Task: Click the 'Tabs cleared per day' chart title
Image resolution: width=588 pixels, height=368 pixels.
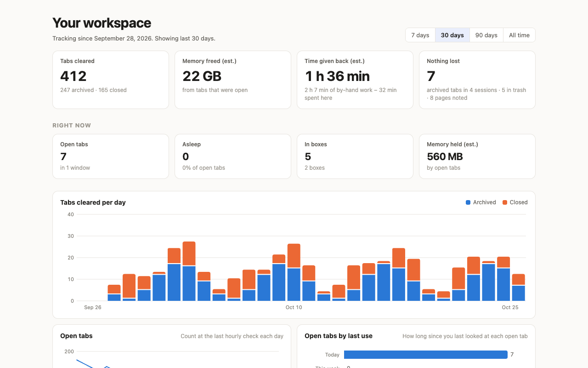Action: (93, 202)
